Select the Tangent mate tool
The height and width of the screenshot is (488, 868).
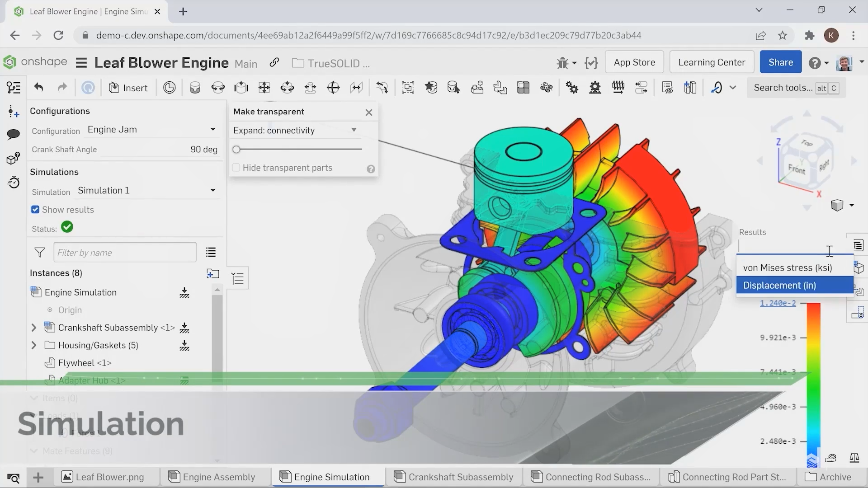(x=382, y=88)
